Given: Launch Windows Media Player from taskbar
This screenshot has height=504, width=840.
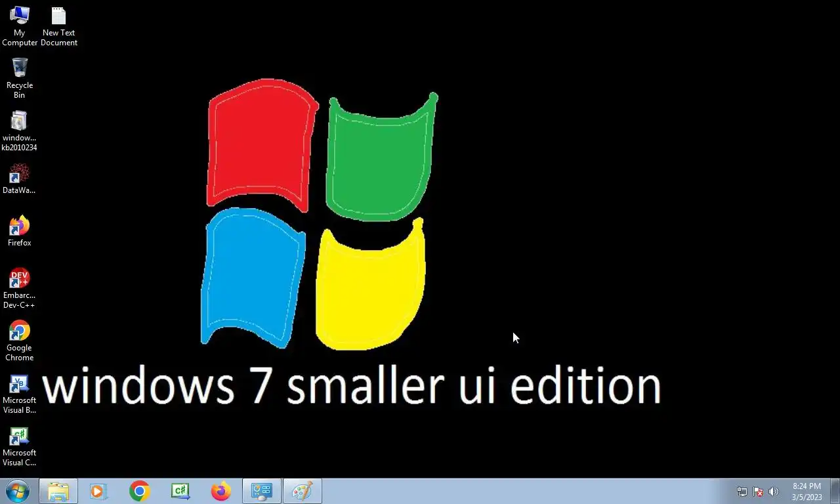Looking at the screenshot, I should [x=98, y=491].
